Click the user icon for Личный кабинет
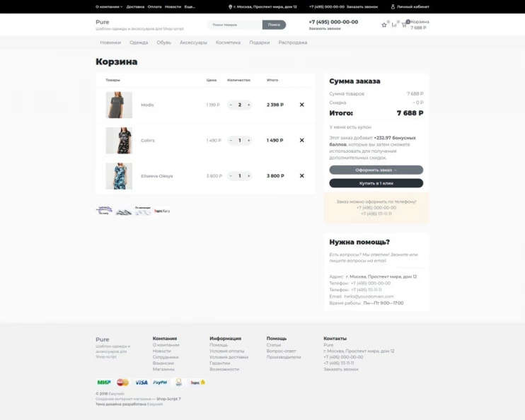Image resolution: width=525 pixels, height=420 pixels. tap(393, 6)
